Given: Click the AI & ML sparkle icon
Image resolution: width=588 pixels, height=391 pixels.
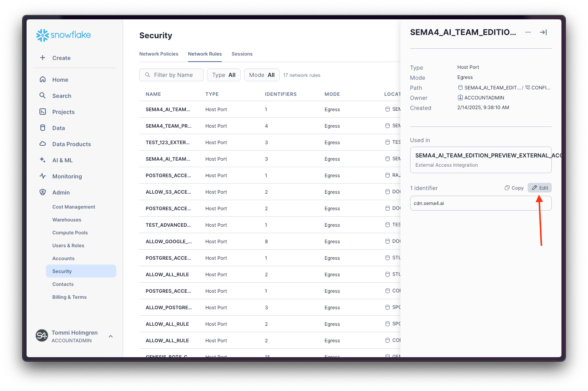Looking at the screenshot, I should point(43,160).
